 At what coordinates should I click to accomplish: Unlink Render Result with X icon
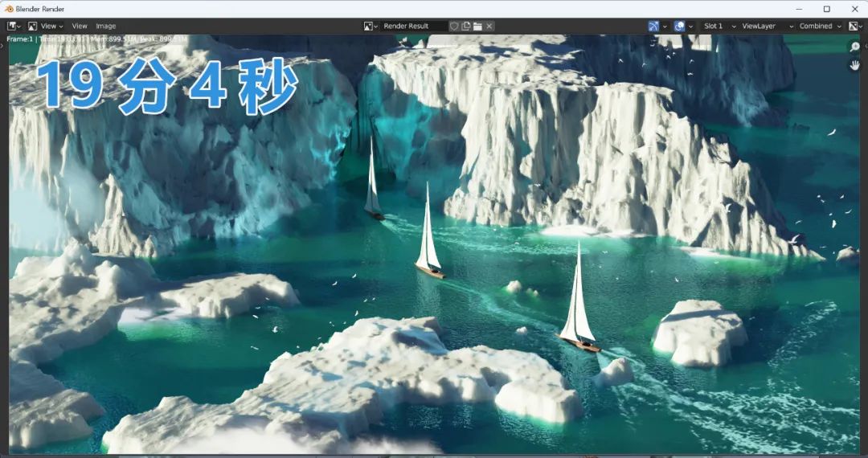click(489, 26)
